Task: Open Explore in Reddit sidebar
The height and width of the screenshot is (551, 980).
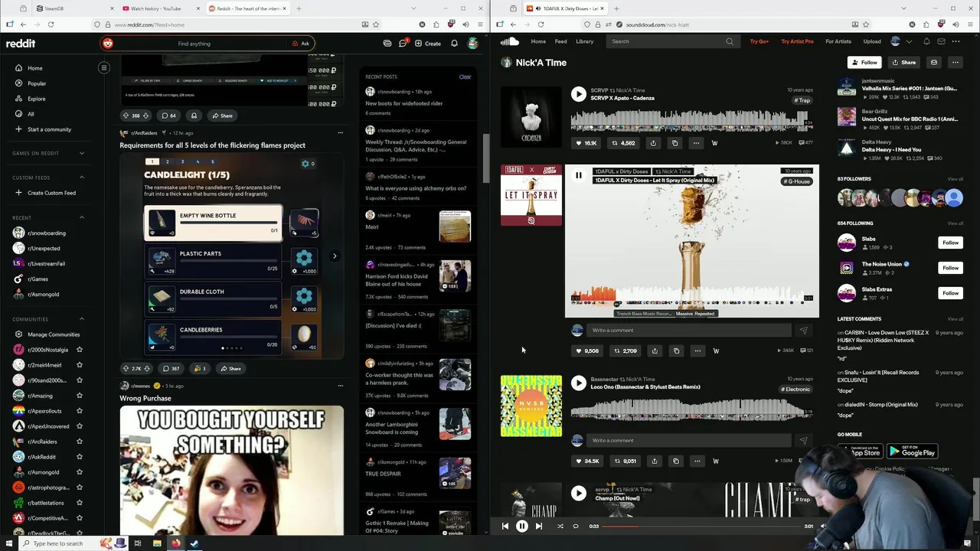Action: click(x=37, y=99)
